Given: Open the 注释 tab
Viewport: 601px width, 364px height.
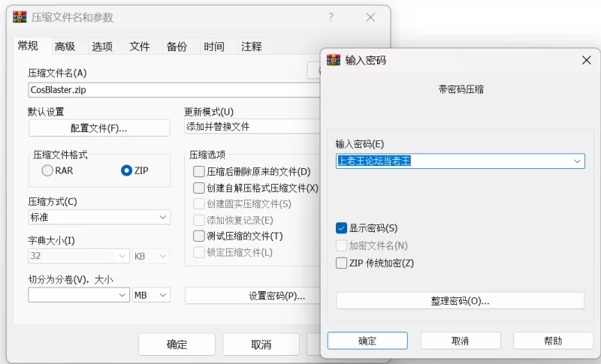Looking at the screenshot, I should pos(251,47).
